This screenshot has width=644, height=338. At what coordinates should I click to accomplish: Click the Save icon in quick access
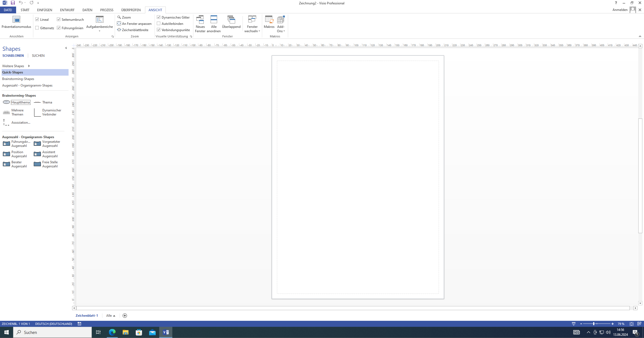13,3
